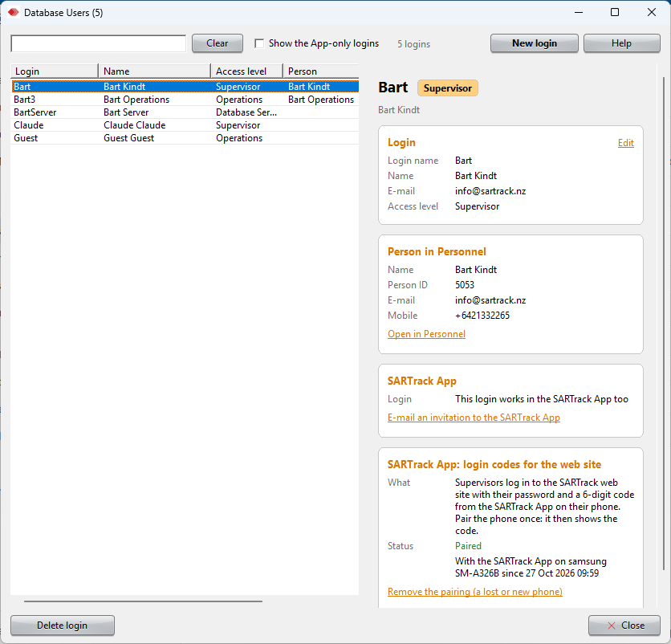Sort by the Login column header
Screen dimensions: 671x644
pos(55,71)
